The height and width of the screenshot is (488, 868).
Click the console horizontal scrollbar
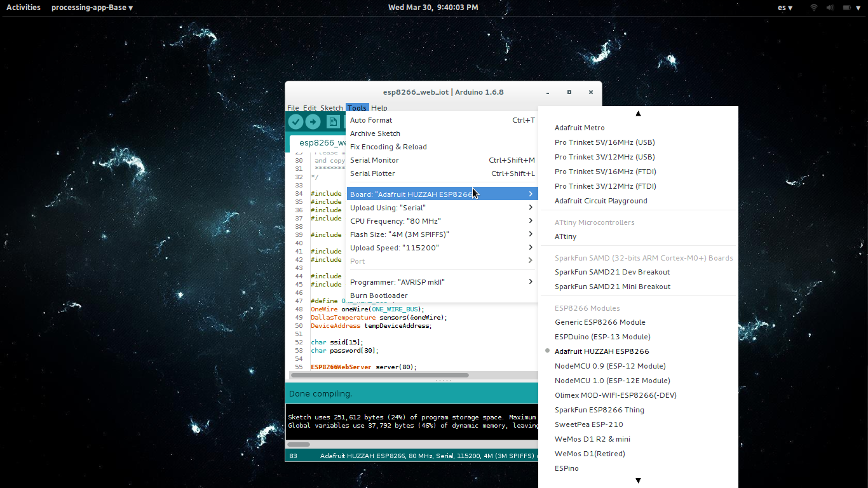pos(299,444)
